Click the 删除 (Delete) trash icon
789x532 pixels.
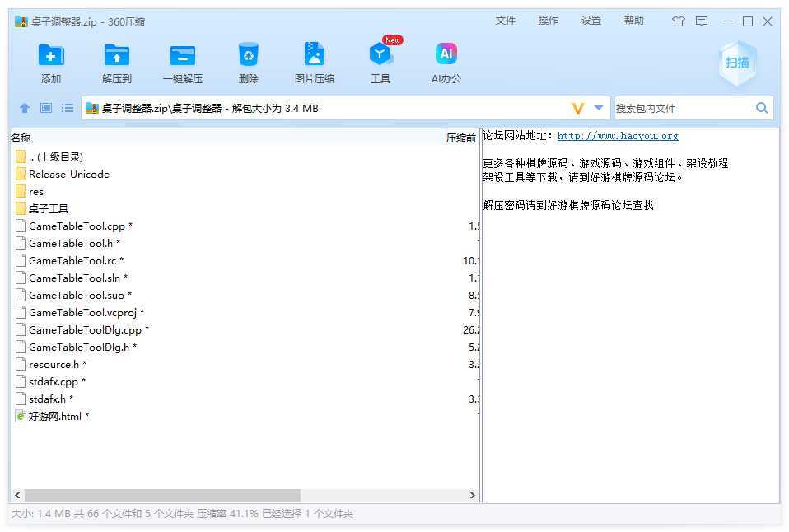(249, 56)
